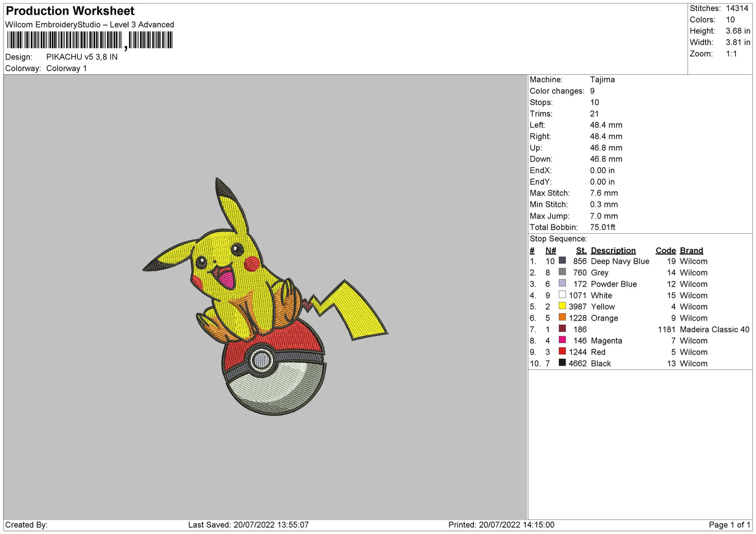Pick the White thread swatch
Screen dimensions: 756x534
pyautogui.click(x=562, y=295)
